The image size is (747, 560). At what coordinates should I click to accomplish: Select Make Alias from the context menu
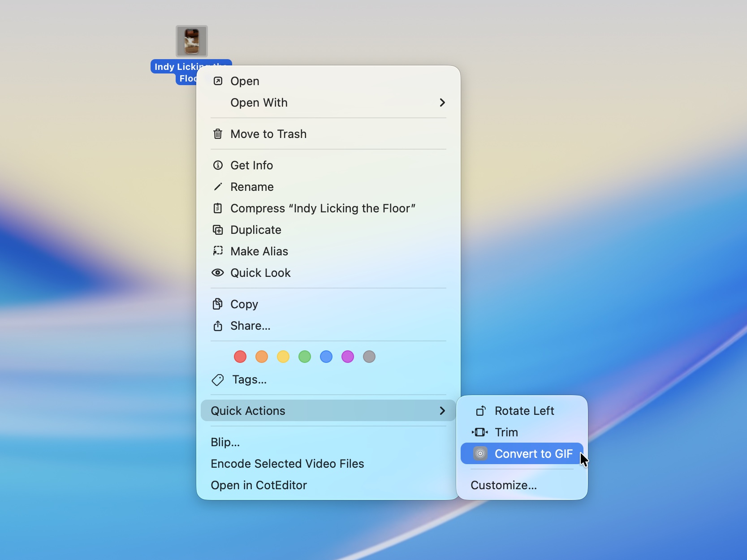pos(259,251)
